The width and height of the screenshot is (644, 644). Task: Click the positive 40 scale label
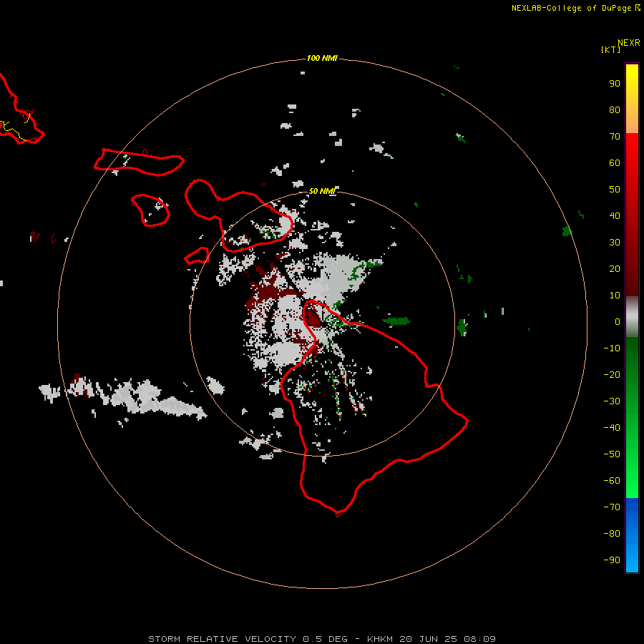615,215
